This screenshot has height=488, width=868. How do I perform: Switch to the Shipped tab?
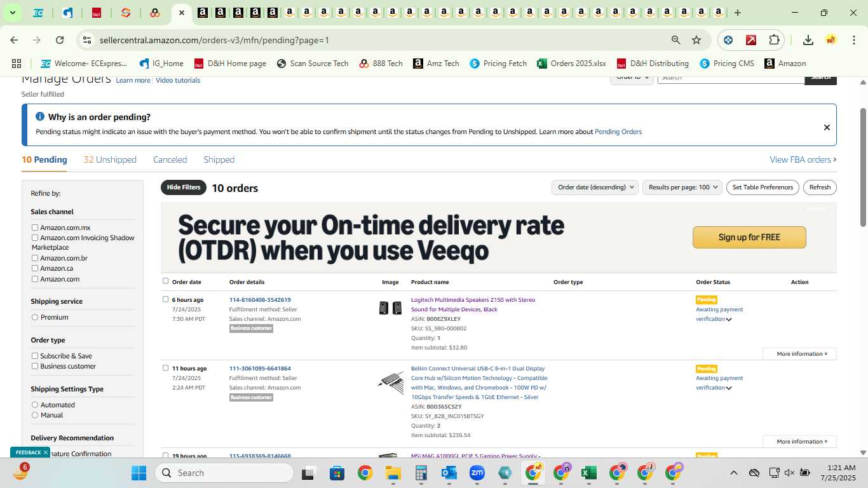click(219, 159)
